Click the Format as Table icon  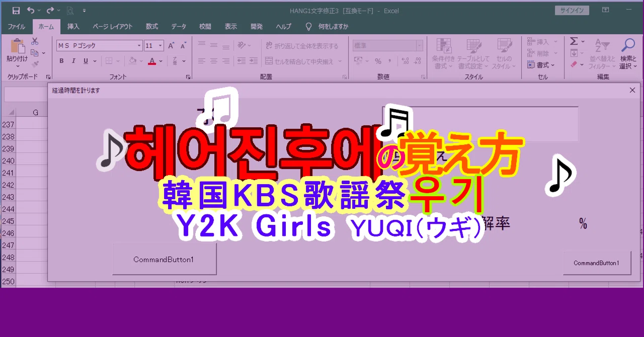pyautogui.click(x=473, y=46)
